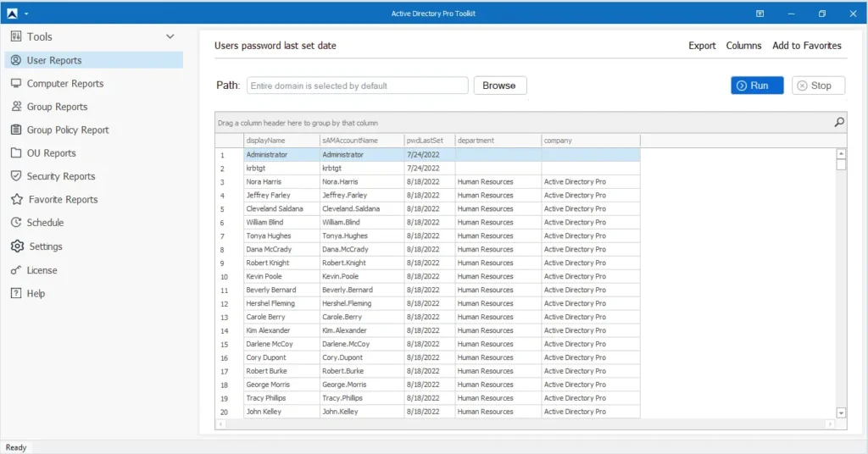Image resolution: width=868 pixels, height=454 pixels.
Task: Click the Schedule clock icon
Action: point(16,222)
